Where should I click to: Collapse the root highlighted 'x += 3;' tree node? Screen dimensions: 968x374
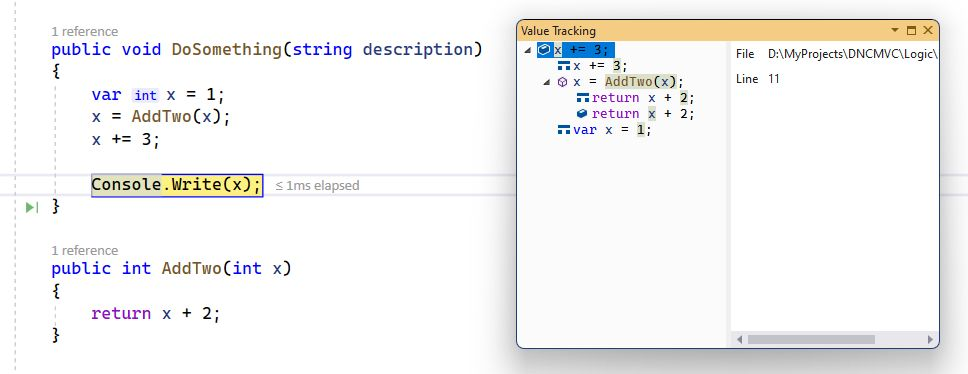[x=528, y=50]
